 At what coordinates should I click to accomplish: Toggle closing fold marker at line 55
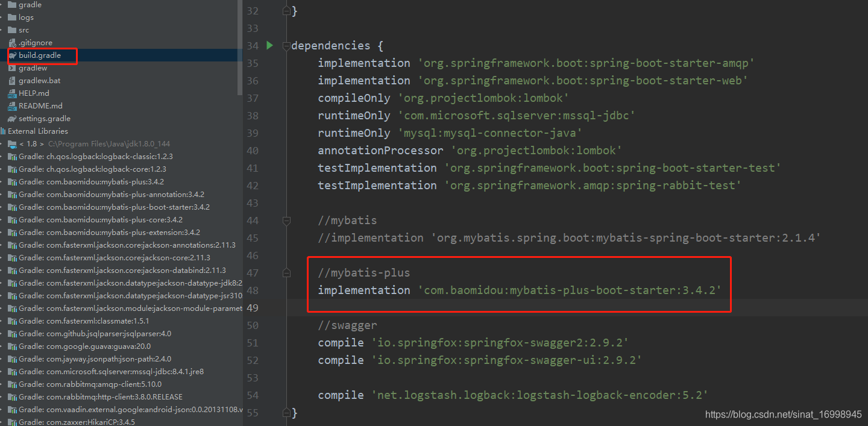(x=287, y=413)
